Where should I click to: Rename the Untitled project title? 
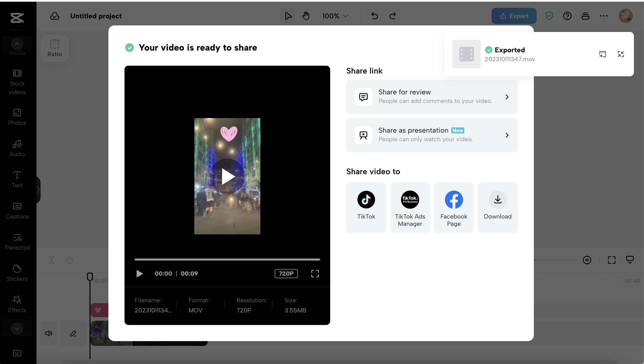pyautogui.click(x=96, y=16)
